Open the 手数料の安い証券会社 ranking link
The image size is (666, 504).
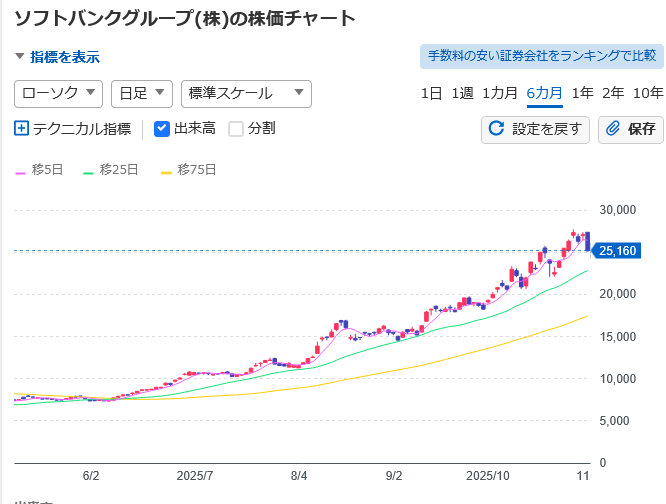pyautogui.click(x=541, y=56)
